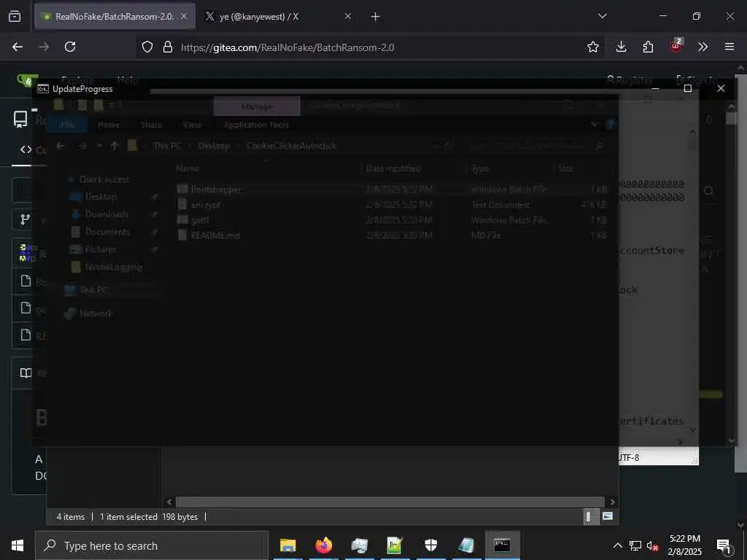Open command prompt from the taskbar
The width and height of the screenshot is (747, 560).
pos(502,545)
